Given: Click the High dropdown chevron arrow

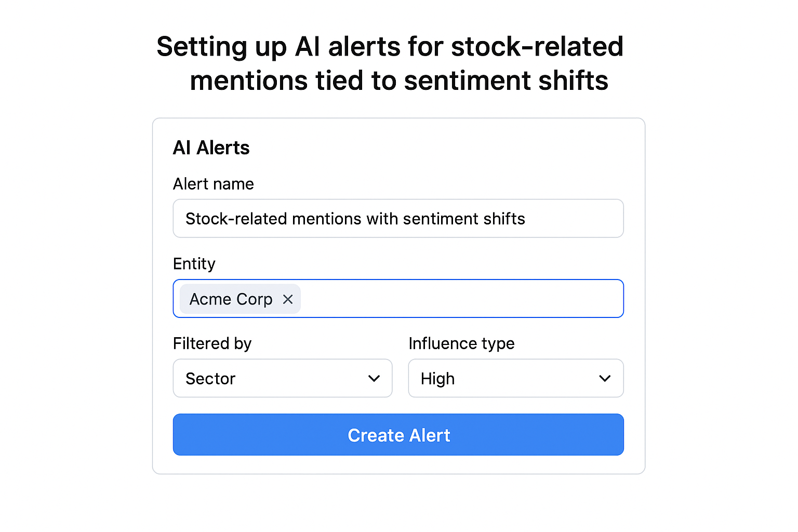Looking at the screenshot, I should pos(605,379).
